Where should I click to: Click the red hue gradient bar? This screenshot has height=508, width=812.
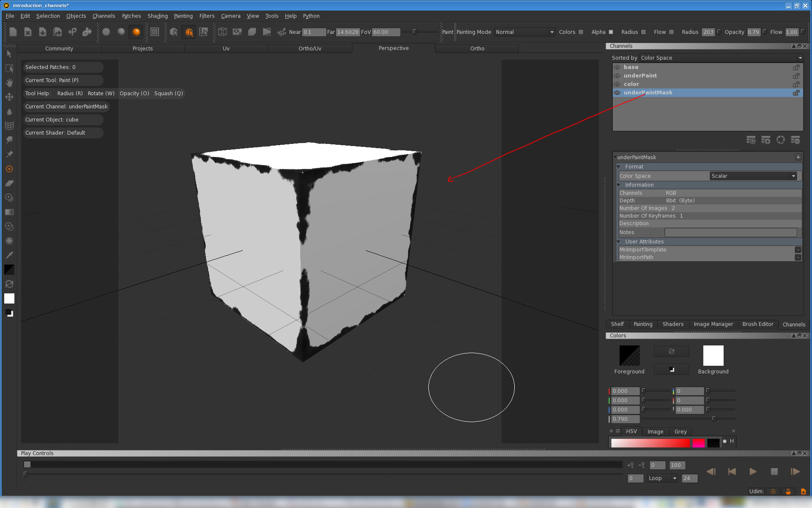click(x=650, y=443)
